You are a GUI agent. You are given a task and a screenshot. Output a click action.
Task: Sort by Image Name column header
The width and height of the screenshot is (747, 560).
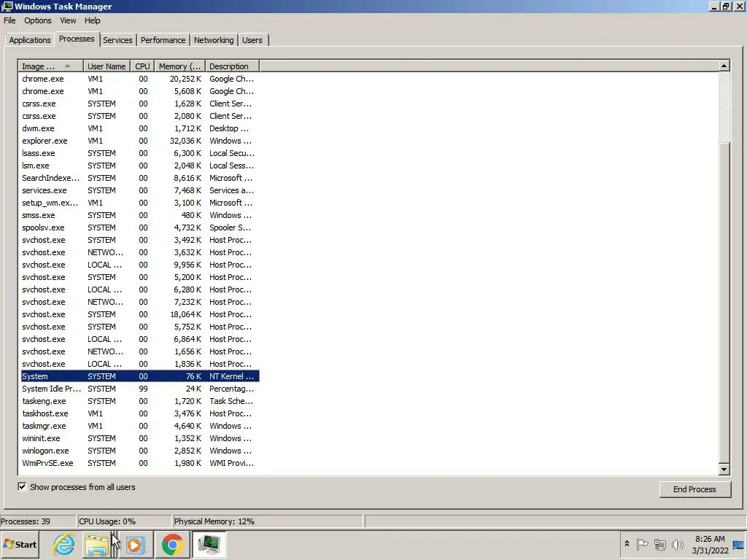coord(51,66)
